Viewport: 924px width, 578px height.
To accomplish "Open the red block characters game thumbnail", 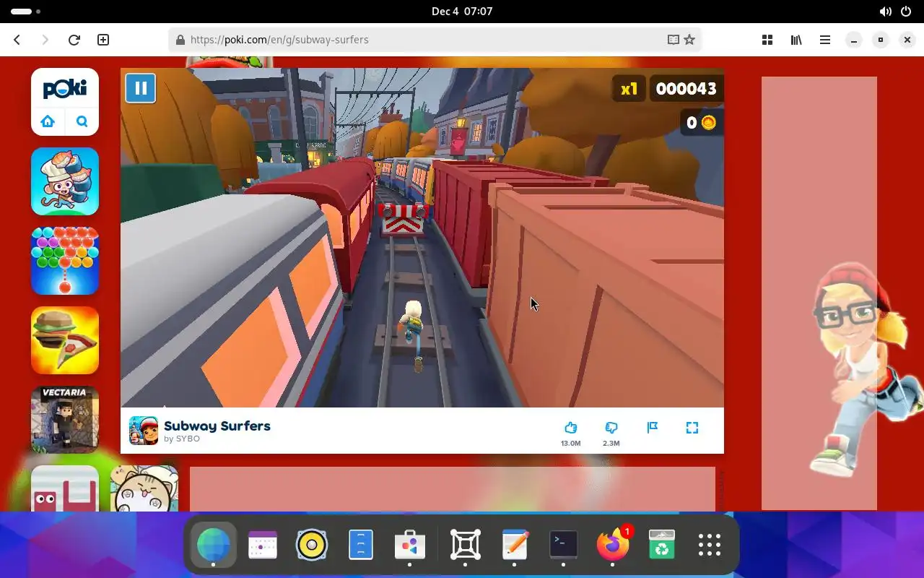I will point(65,488).
